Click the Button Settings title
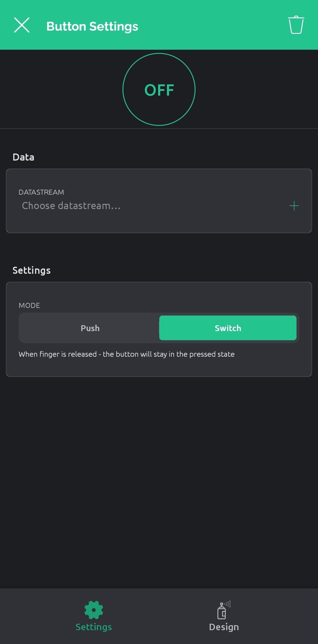This screenshot has height=644, width=318. pos(92,26)
